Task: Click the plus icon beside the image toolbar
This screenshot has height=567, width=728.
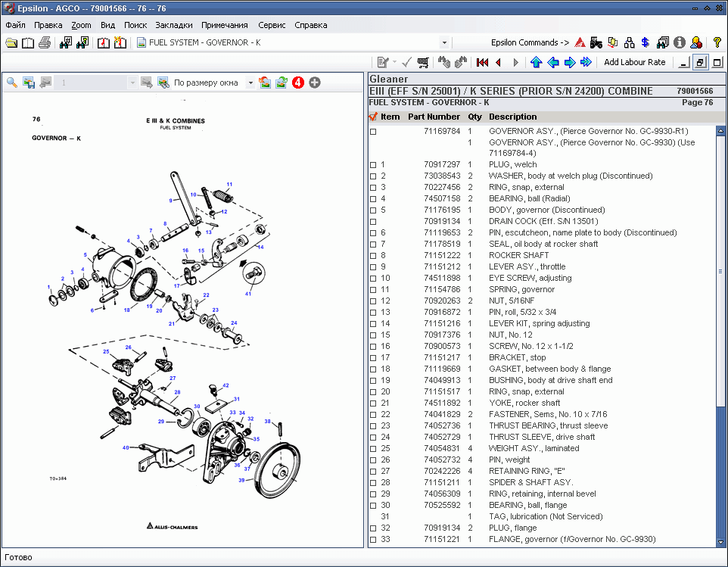Action: tap(314, 81)
